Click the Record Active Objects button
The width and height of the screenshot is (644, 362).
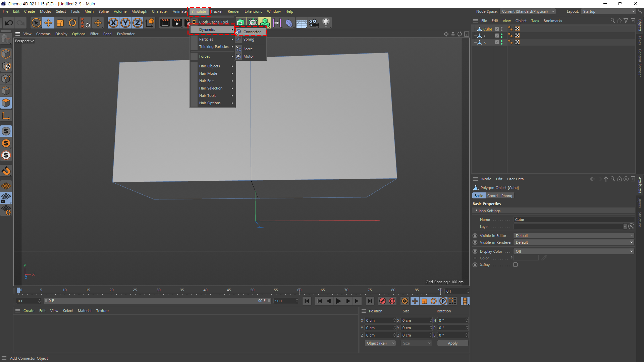pyautogui.click(x=382, y=301)
